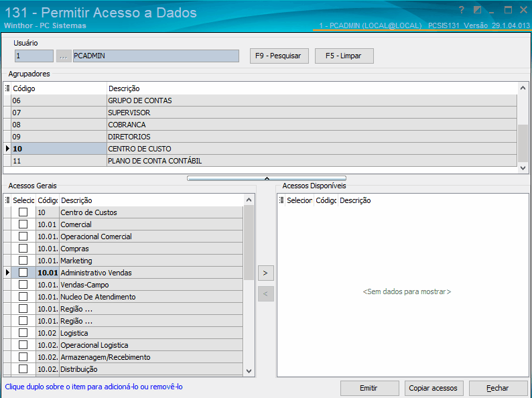Open help with the question mark icon
532x398 pixels.
[x=461, y=10]
